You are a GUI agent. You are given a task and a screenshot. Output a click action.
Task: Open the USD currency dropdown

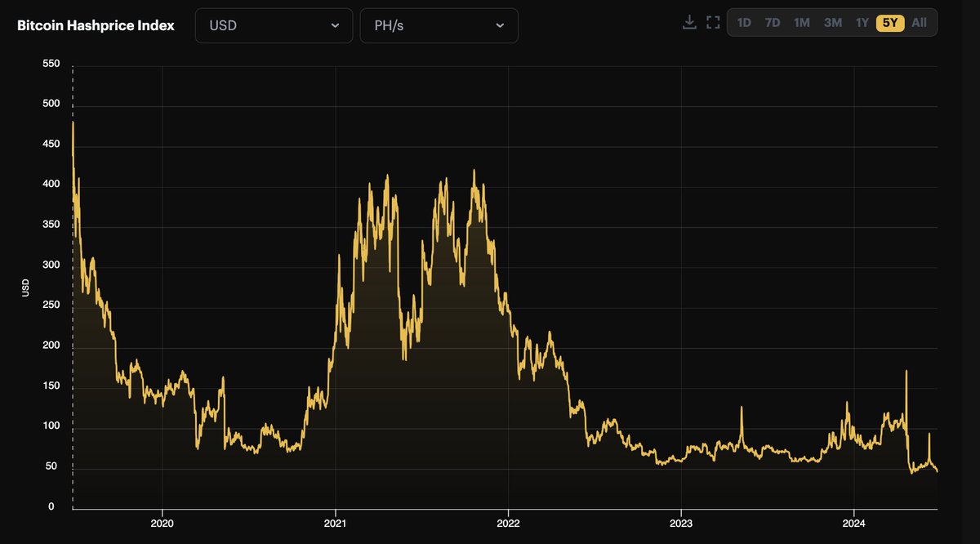click(274, 25)
